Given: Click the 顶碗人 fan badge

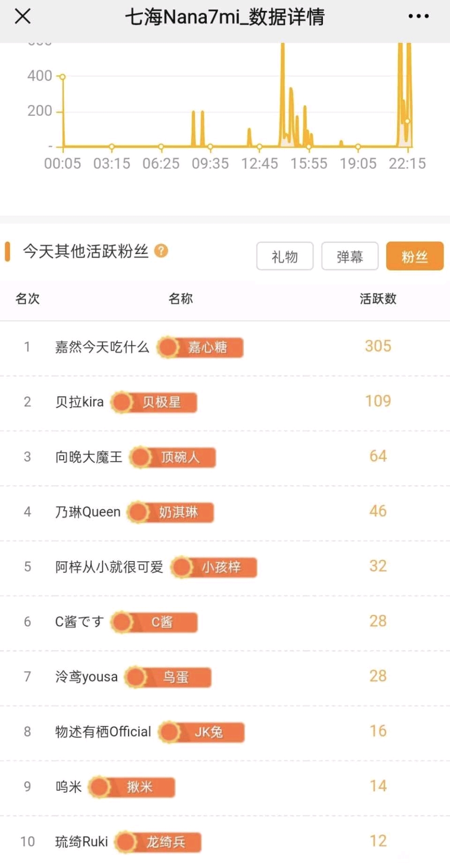Looking at the screenshot, I should [x=173, y=457].
